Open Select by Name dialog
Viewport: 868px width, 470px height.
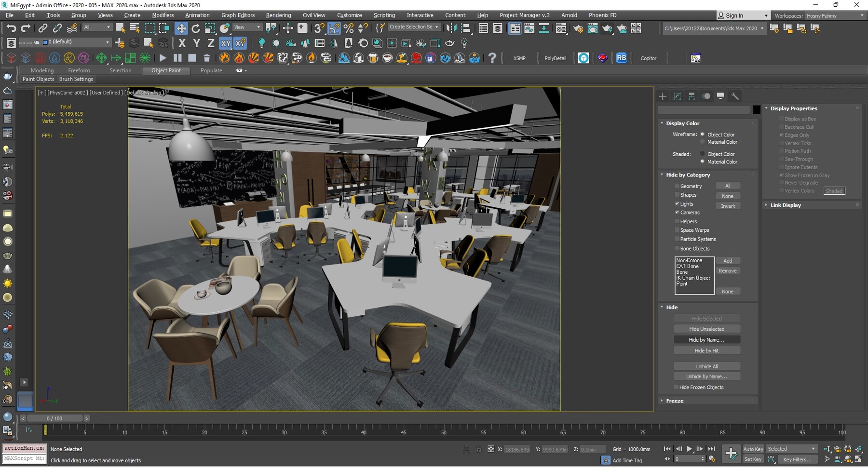coord(134,28)
